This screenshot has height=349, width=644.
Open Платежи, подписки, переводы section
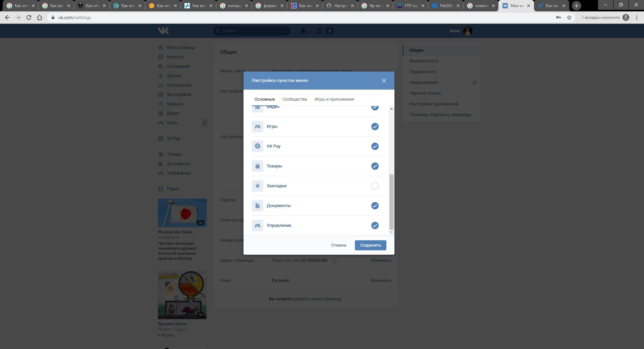(441, 115)
